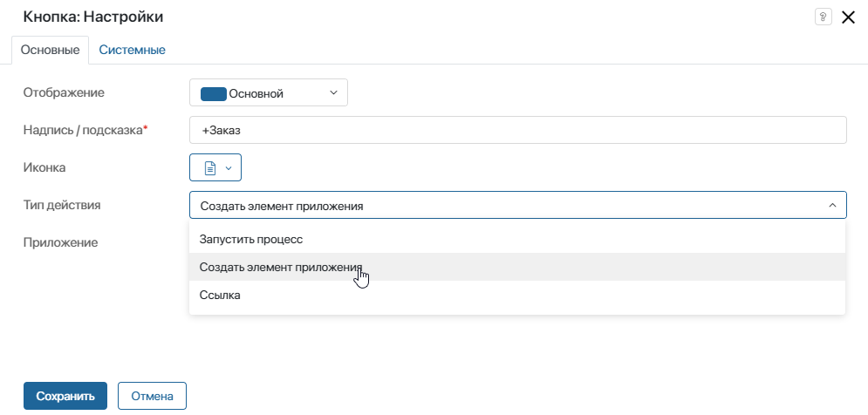The width and height of the screenshot is (868, 415).
Task: Choose Создать элемент приложения in the list
Action: tap(517, 268)
